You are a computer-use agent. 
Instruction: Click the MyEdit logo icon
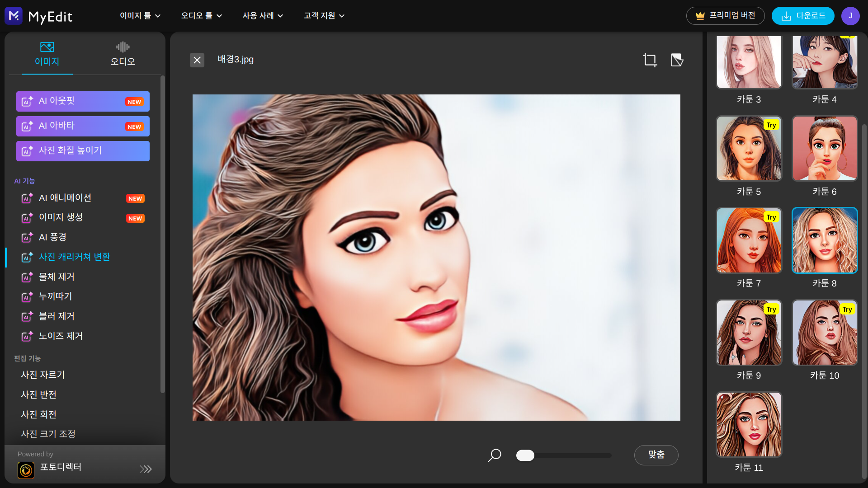click(x=14, y=16)
